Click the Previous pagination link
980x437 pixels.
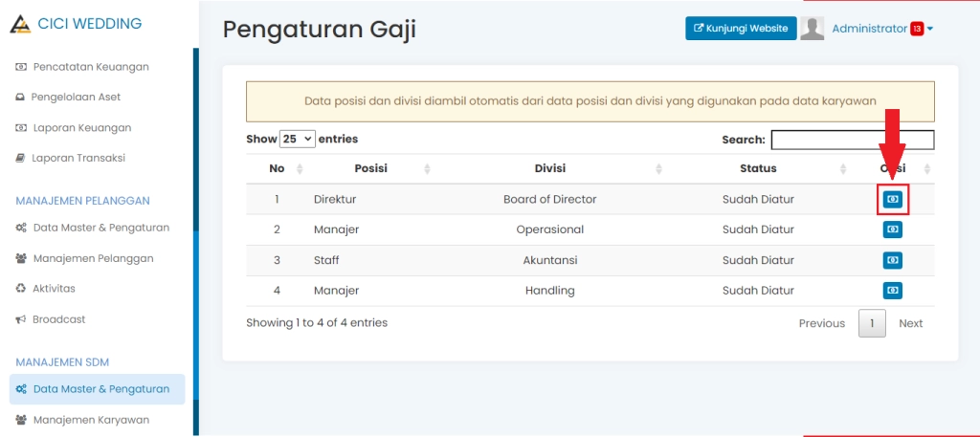point(822,323)
